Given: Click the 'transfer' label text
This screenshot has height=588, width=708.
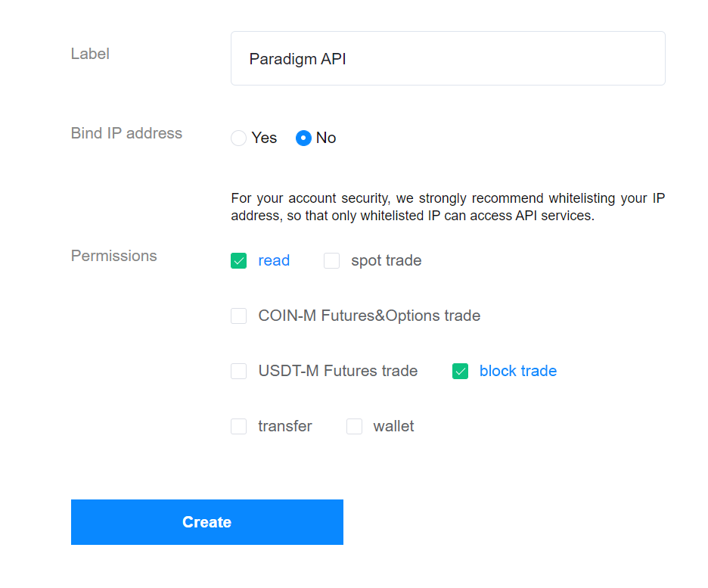Looking at the screenshot, I should pyautogui.click(x=285, y=427).
